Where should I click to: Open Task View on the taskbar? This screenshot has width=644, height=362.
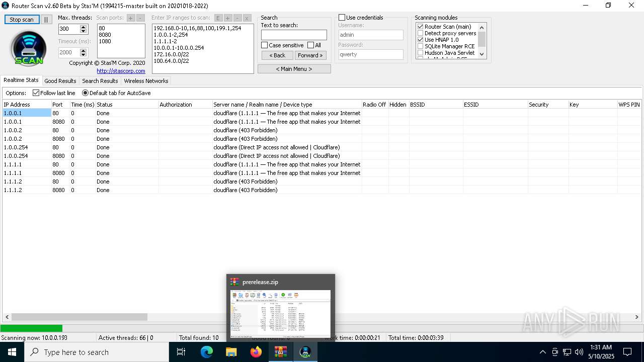(181, 352)
